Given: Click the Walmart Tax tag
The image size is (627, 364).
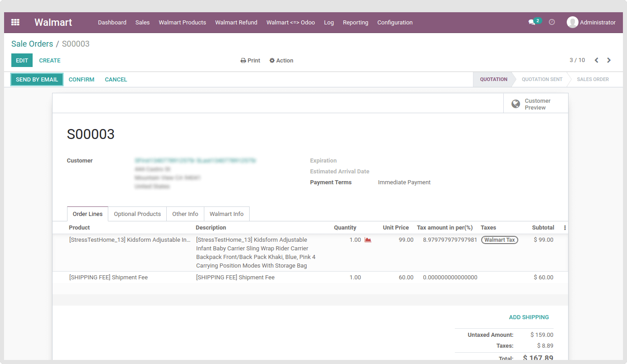Looking at the screenshot, I should 500,240.
